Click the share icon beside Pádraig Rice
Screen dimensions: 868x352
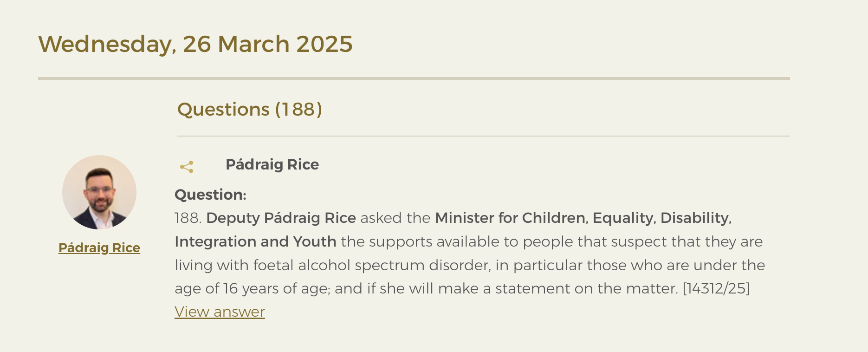pos(187,167)
